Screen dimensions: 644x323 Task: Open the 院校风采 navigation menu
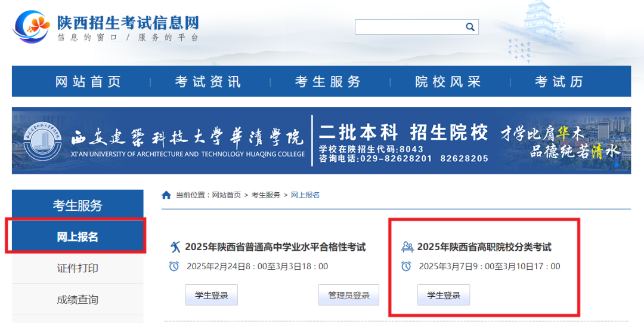pos(448,82)
